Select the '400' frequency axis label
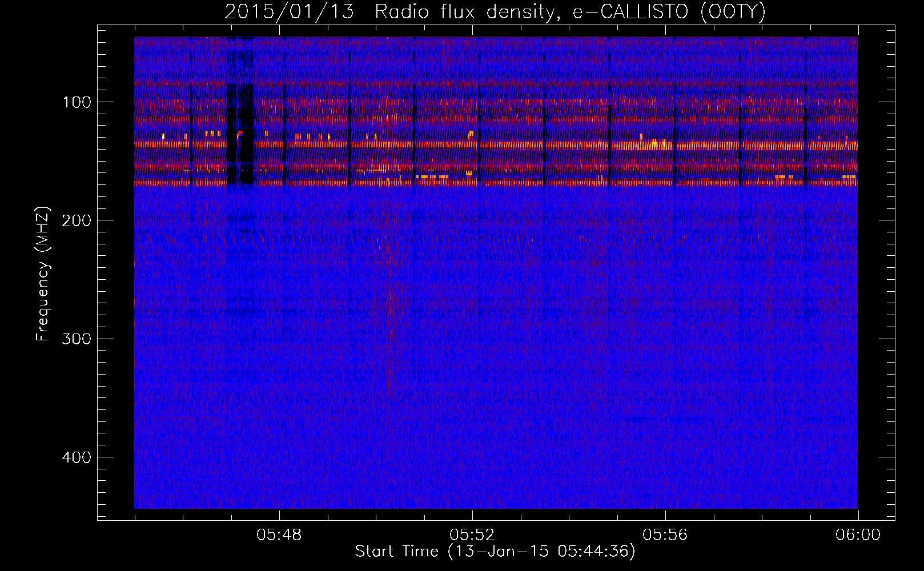924x571 pixels. (77, 457)
